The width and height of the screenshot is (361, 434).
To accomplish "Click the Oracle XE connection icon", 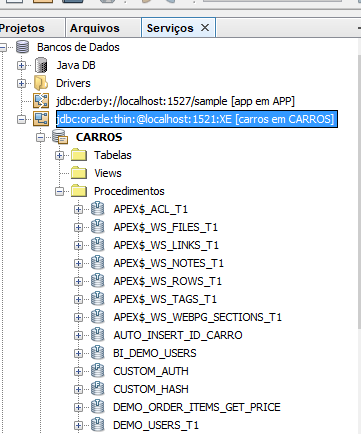I will 41,119.
